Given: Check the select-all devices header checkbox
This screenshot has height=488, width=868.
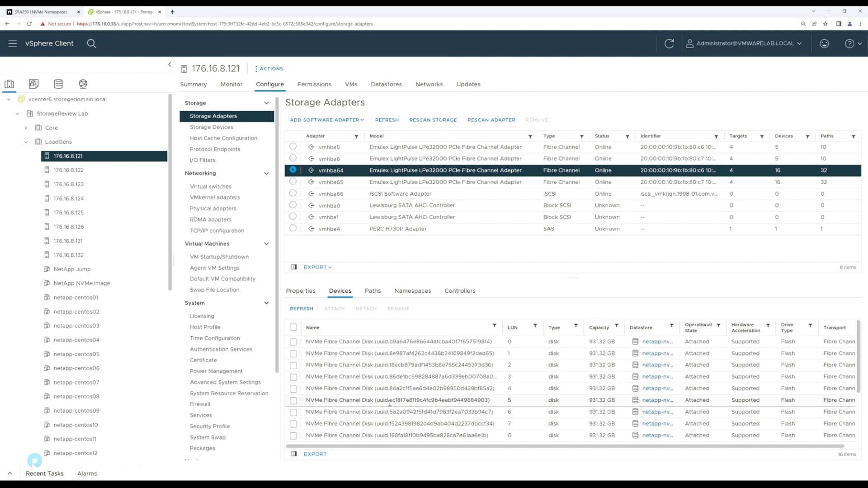Looking at the screenshot, I should pos(293,328).
